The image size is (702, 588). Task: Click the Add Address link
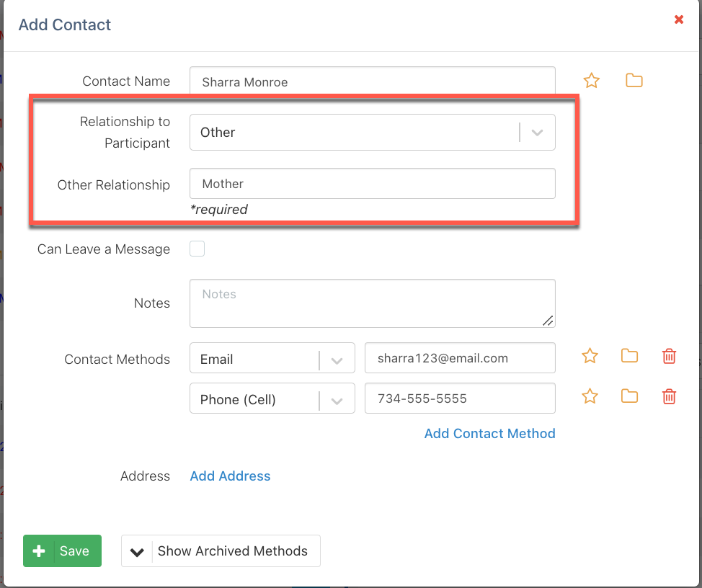click(230, 476)
